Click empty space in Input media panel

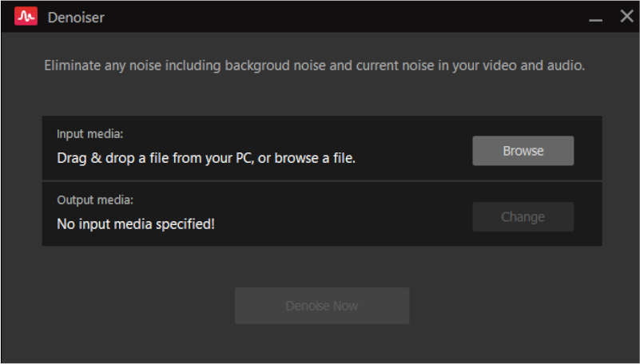point(415,144)
